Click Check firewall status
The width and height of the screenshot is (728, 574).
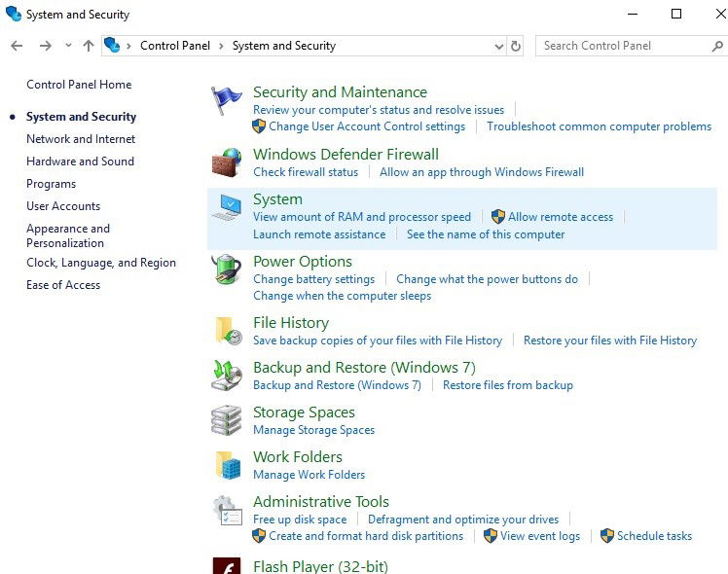tap(306, 172)
